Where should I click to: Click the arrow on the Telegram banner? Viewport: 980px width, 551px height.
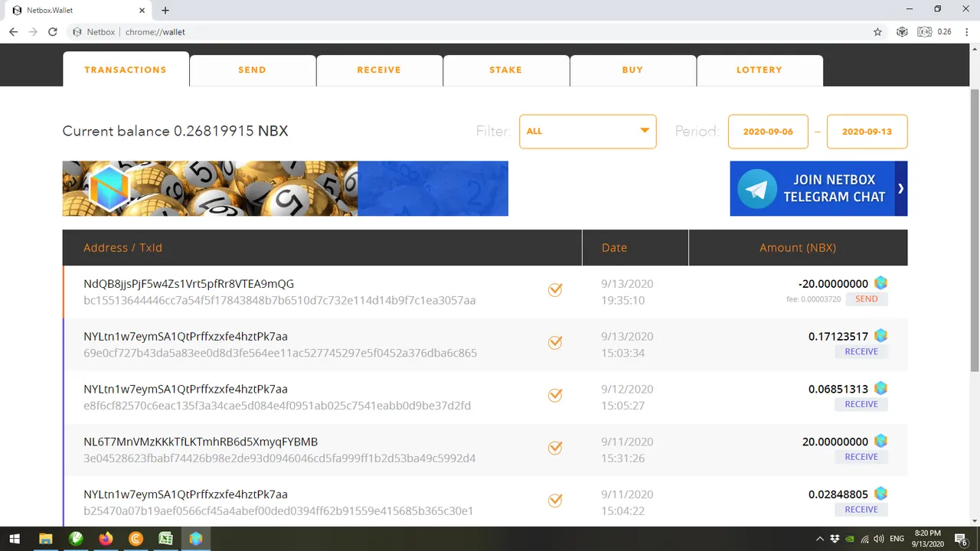(x=901, y=188)
